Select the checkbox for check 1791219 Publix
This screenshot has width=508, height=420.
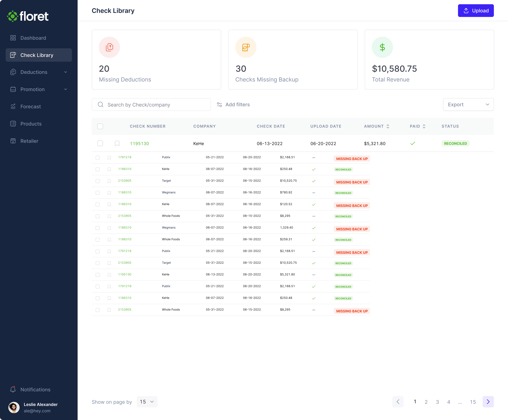click(98, 157)
